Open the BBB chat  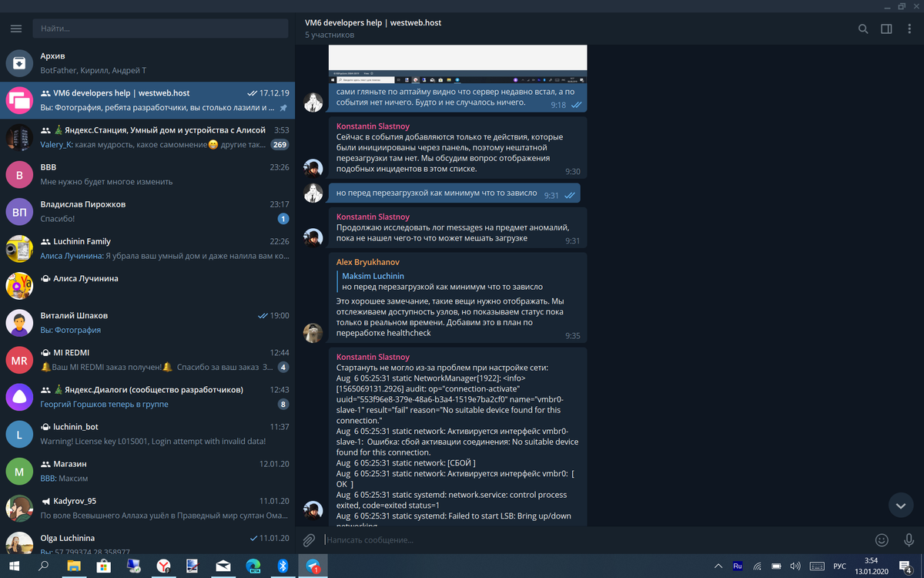[148, 174]
